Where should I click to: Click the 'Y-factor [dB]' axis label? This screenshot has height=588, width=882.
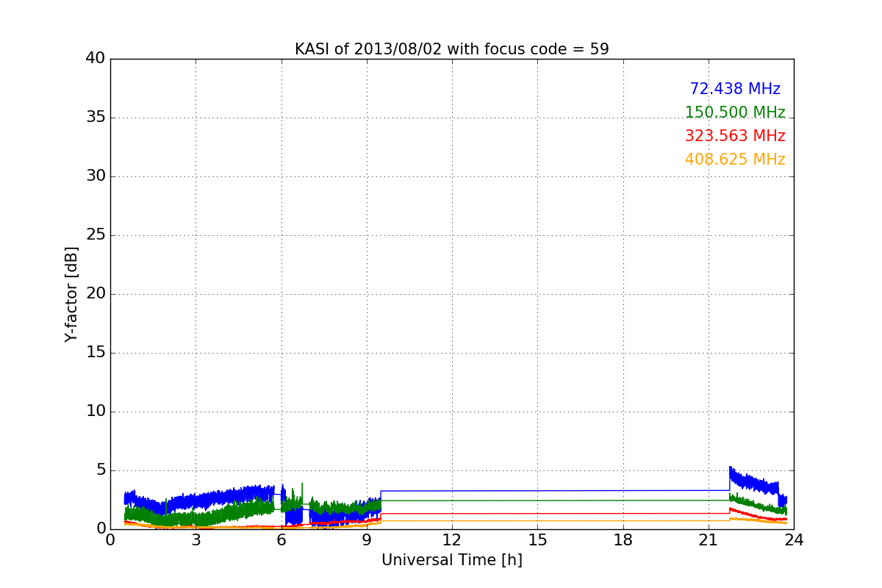(x=71, y=294)
